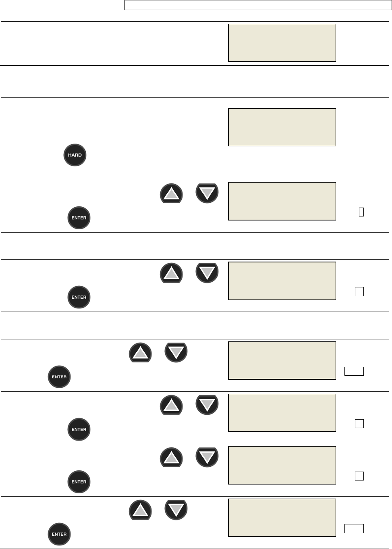Click the topmost up arrow key
Viewport: 392px width, 549px height.
[x=171, y=193]
